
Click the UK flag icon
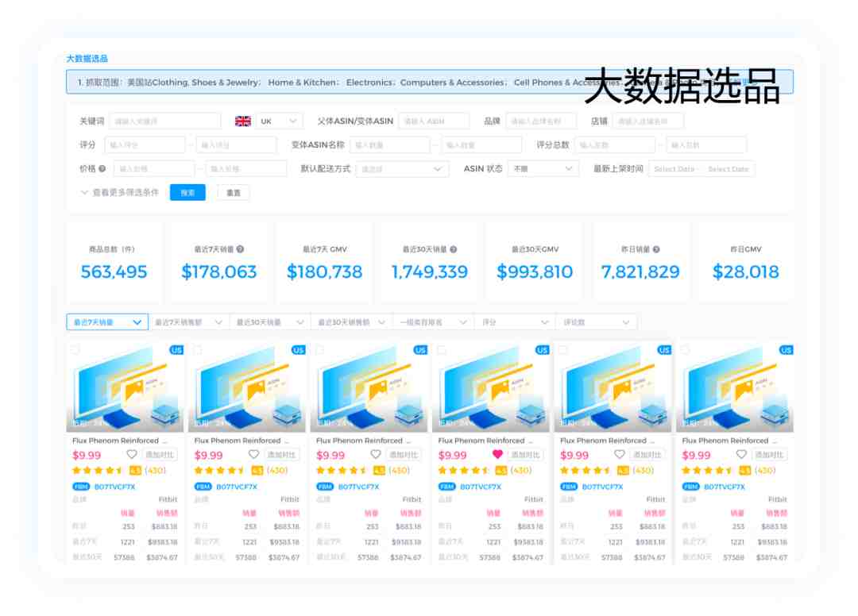click(243, 121)
